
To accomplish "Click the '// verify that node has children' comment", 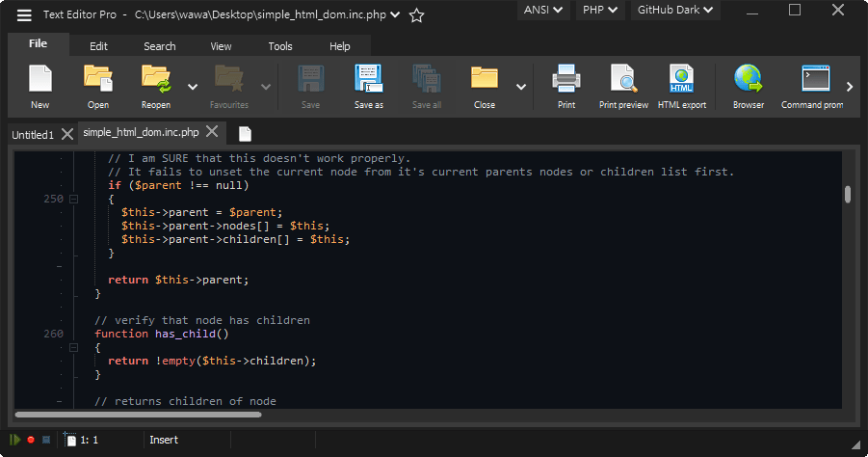I will pos(202,320).
